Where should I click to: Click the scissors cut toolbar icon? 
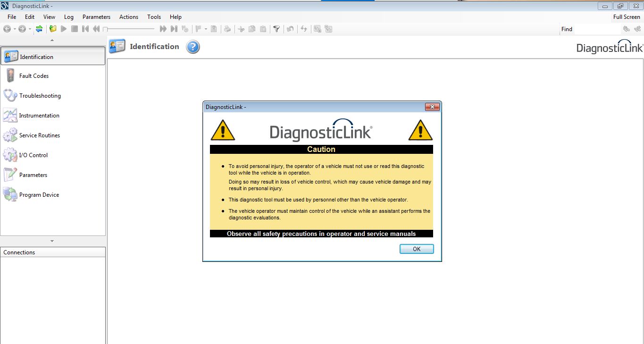click(241, 29)
